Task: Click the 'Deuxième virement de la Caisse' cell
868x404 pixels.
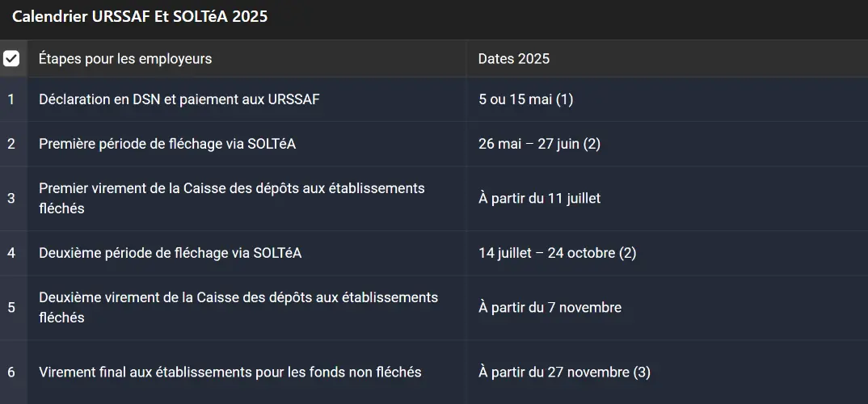Action: pos(238,307)
